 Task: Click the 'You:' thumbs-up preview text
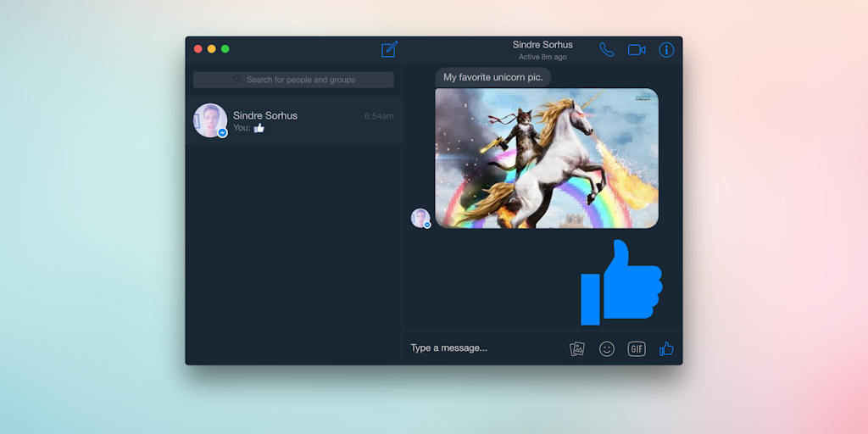click(248, 128)
